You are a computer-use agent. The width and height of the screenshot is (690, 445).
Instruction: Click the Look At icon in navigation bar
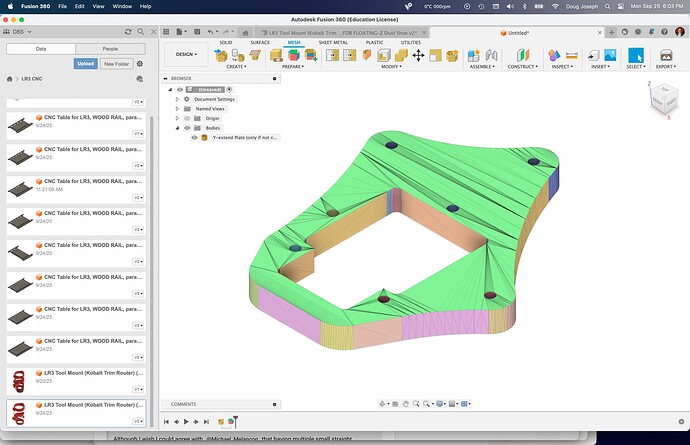[395, 404]
